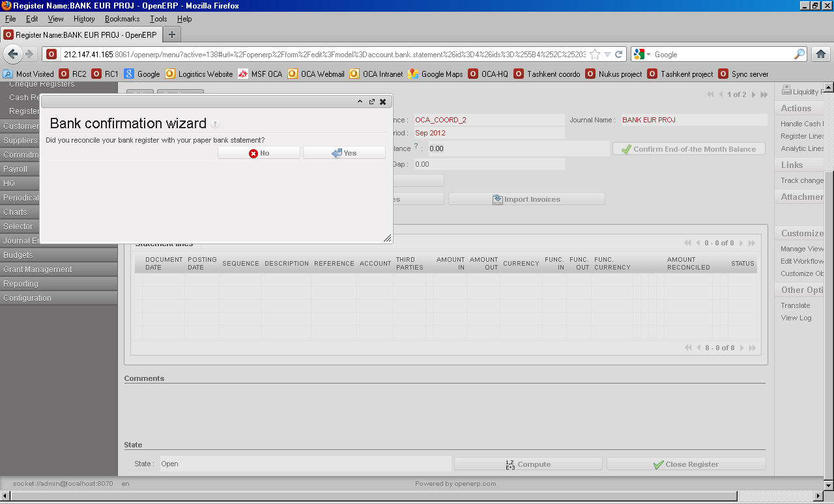Image resolution: width=834 pixels, height=504 pixels.
Task: Click the address bar URL field
Action: pos(324,55)
